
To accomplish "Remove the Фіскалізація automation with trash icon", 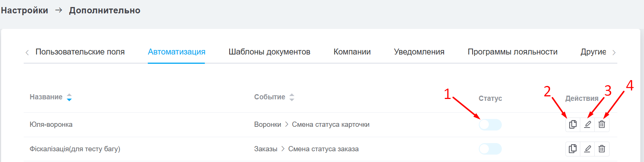I will tap(602, 149).
